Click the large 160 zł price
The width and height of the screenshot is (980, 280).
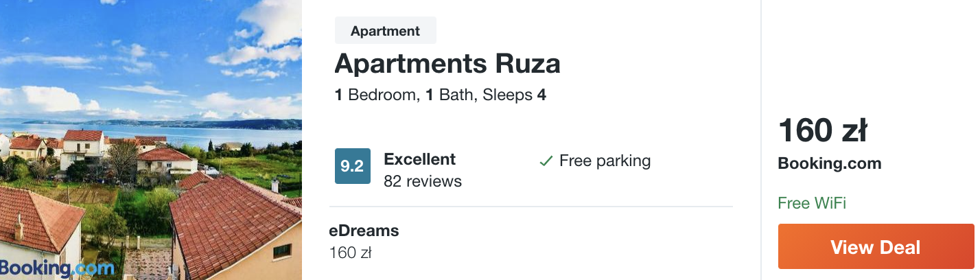[x=823, y=131]
